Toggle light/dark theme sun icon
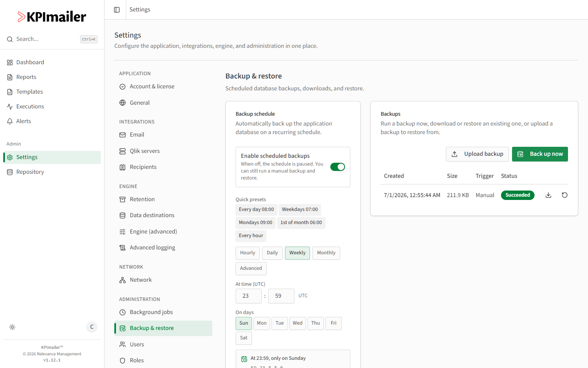The image size is (588, 368). tap(12, 327)
